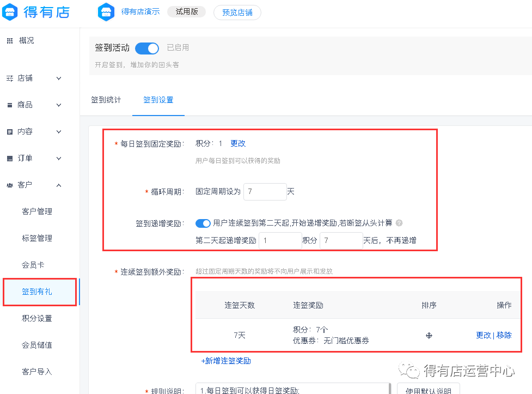
Task: Click the 循环周期 days input field
Action: [x=265, y=192]
